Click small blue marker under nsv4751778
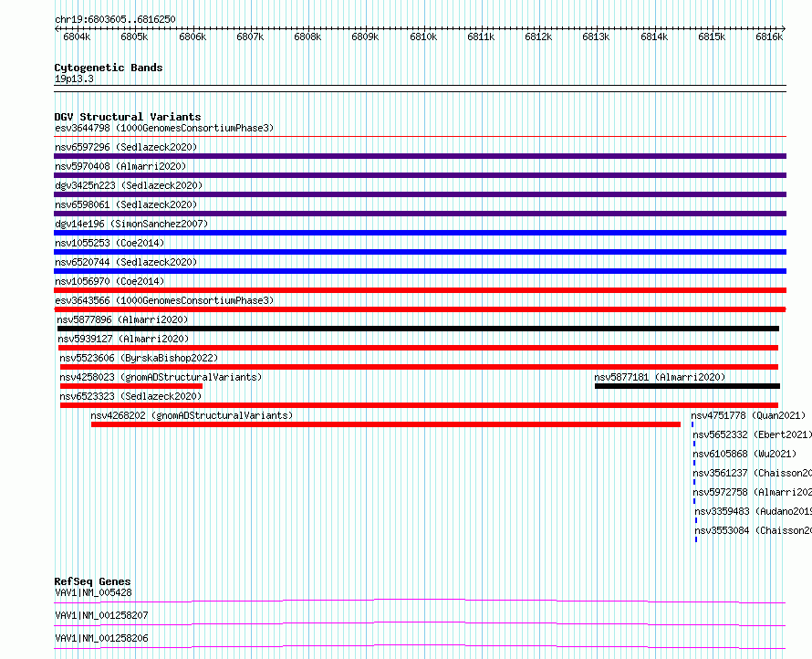 click(x=692, y=424)
